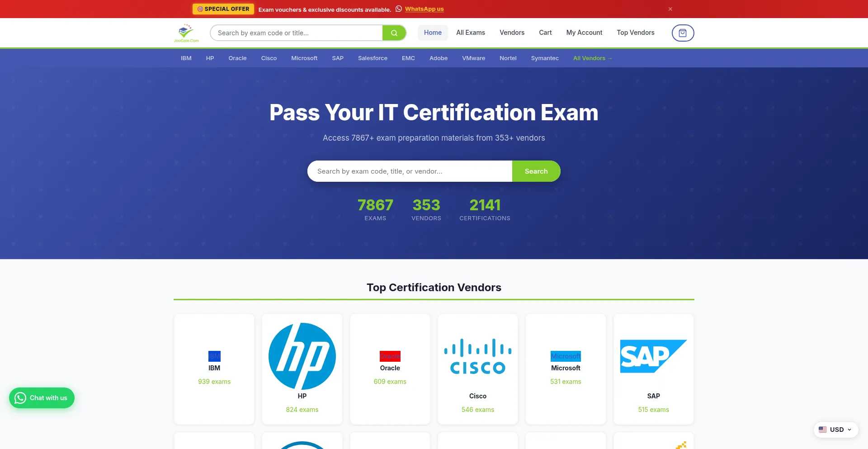Select Nortel in the vendor bar
Viewport: 868px width, 449px height.
(508, 58)
